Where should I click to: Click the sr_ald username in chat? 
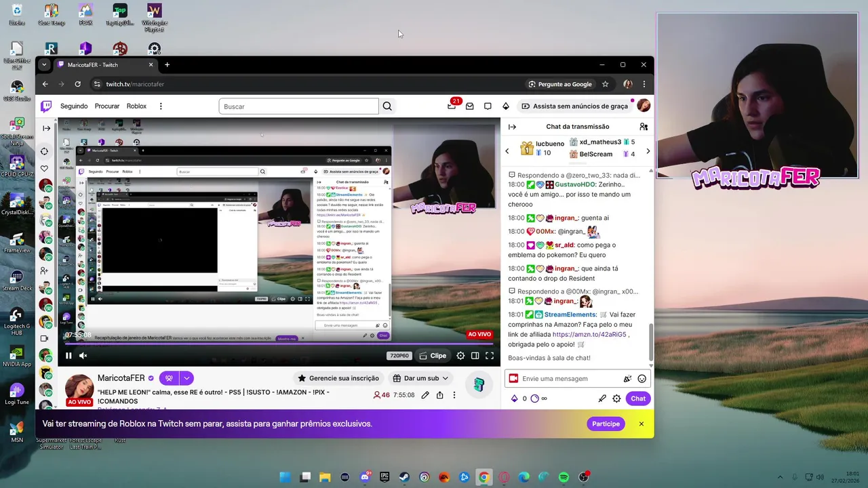[564, 245]
